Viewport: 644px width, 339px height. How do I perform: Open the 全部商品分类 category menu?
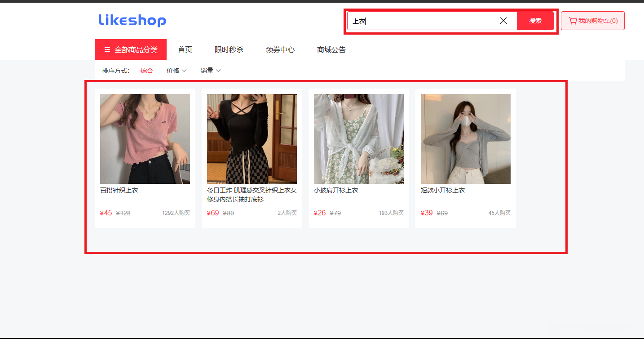131,49
